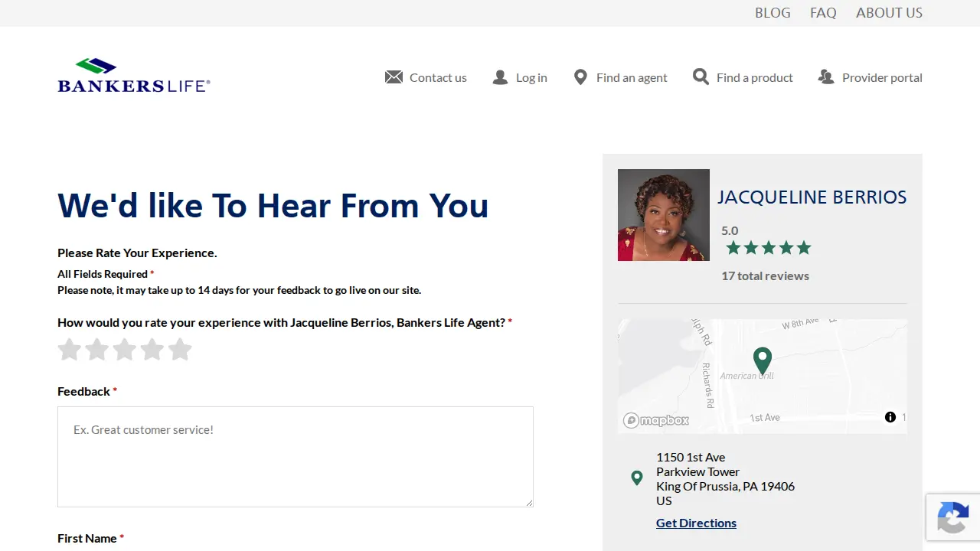Screen dimensions: 980x551
Task: Click the envelope icon beside Contact us
Action: tap(394, 77)
